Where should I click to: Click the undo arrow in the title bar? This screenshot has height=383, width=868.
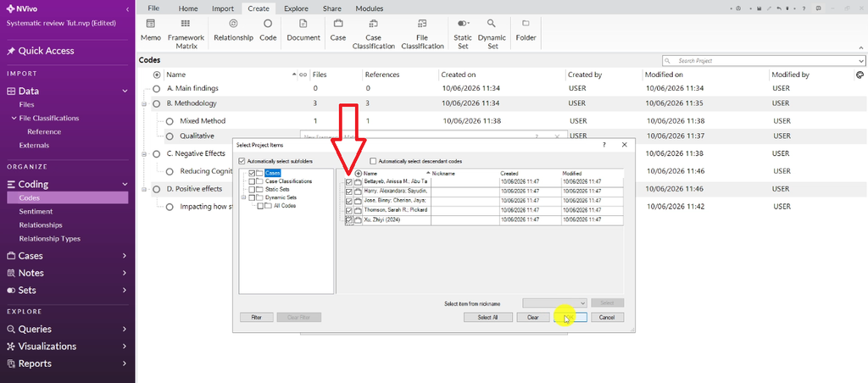[x=780, y=8]
